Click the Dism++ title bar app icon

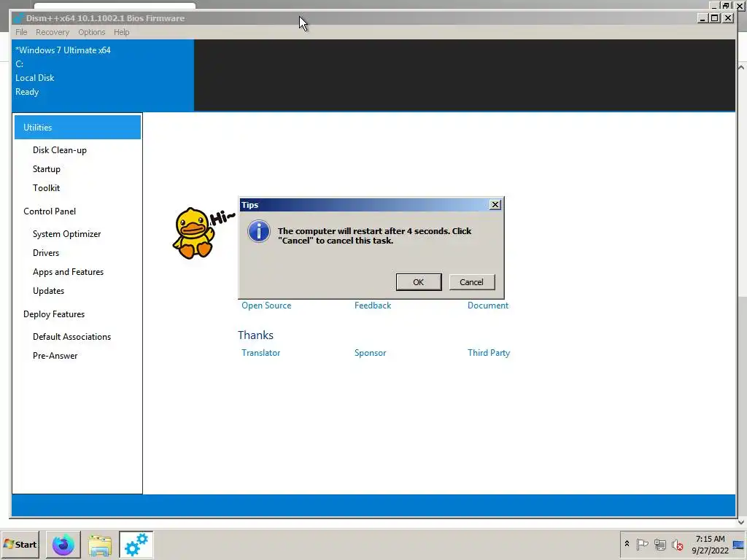18,18
